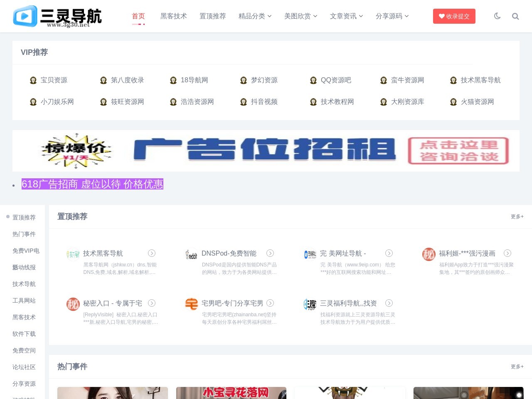Click the 秘密入口 card's 秘 icon
This screenshot has width=532, height=399.
(73, 304)
